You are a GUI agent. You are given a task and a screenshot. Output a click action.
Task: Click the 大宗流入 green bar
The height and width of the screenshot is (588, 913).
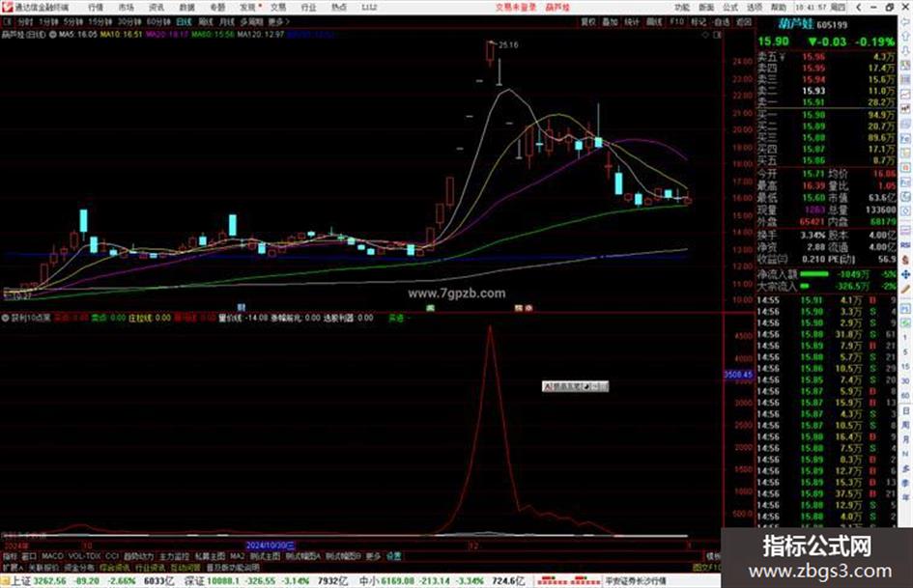(x=805, y=286)
